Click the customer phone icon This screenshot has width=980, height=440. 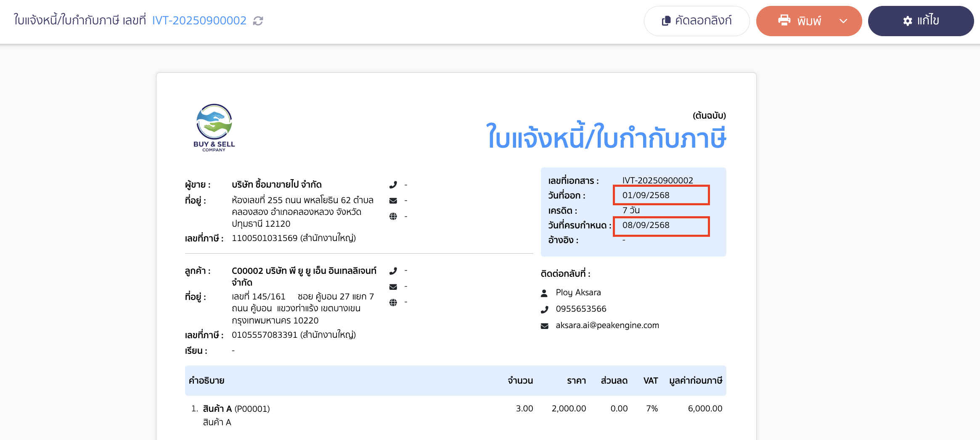[x=393, y=271]
